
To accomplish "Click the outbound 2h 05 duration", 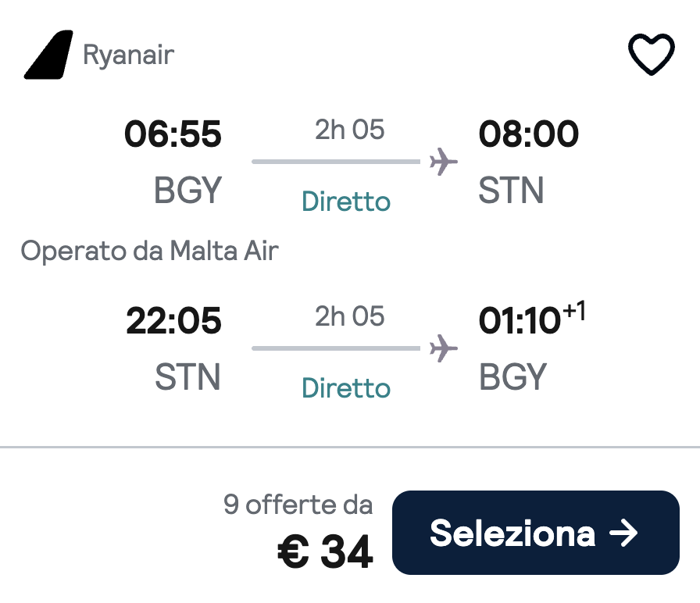I will pos(350,130).
